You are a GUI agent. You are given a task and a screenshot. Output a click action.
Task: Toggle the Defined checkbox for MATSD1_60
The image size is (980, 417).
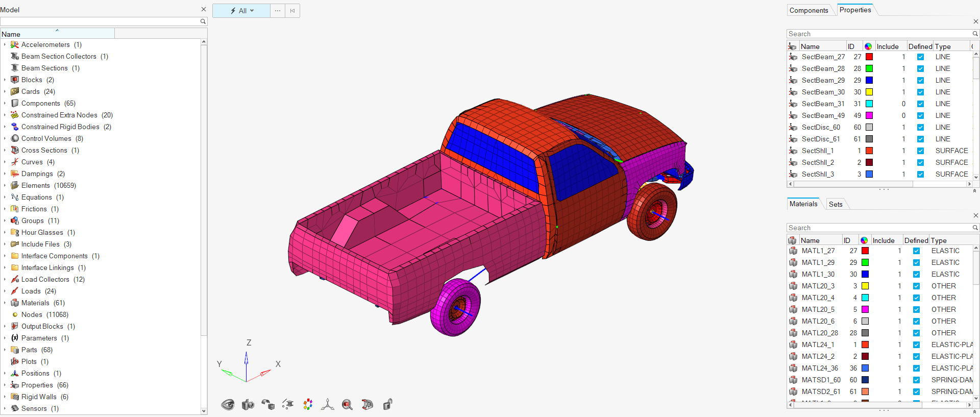(916, 380)
